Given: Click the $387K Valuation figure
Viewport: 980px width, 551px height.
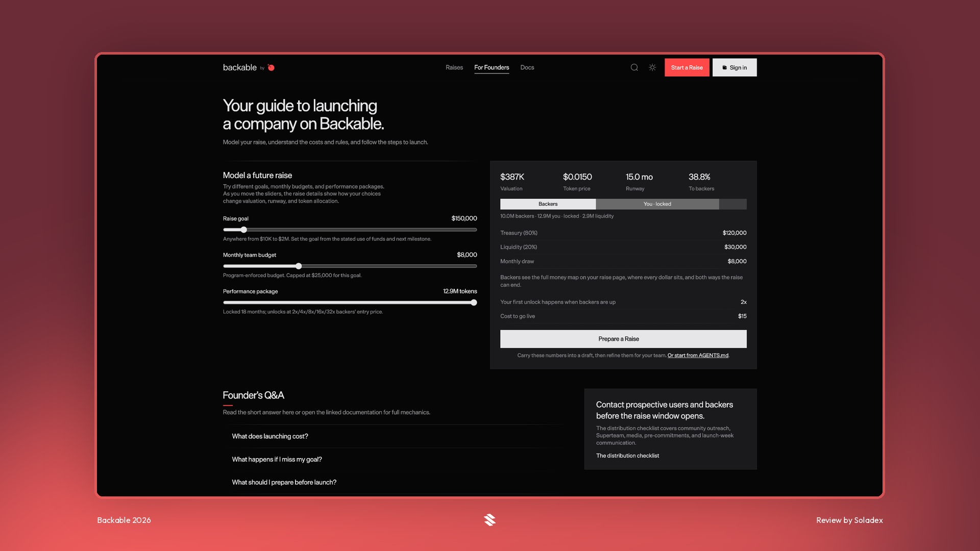Looking at the screenshot, I should [x=512, y=177].
